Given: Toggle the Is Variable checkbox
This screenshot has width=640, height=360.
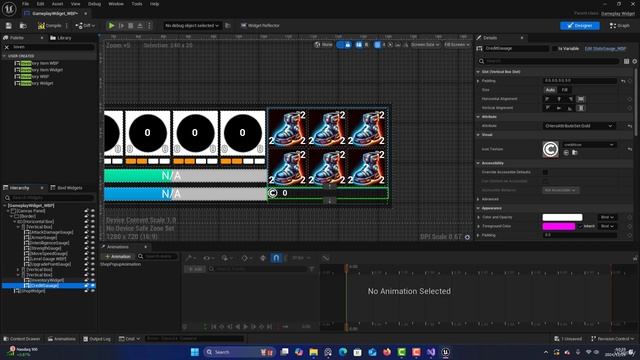Looking at the screenshot, I should (554, 49).
